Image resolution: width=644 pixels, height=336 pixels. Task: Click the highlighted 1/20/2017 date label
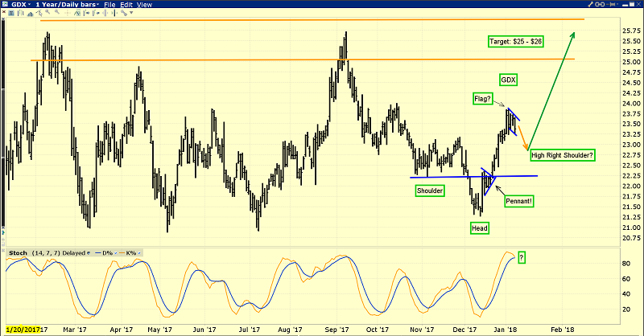pyautogui.click(x=22, y=330)
